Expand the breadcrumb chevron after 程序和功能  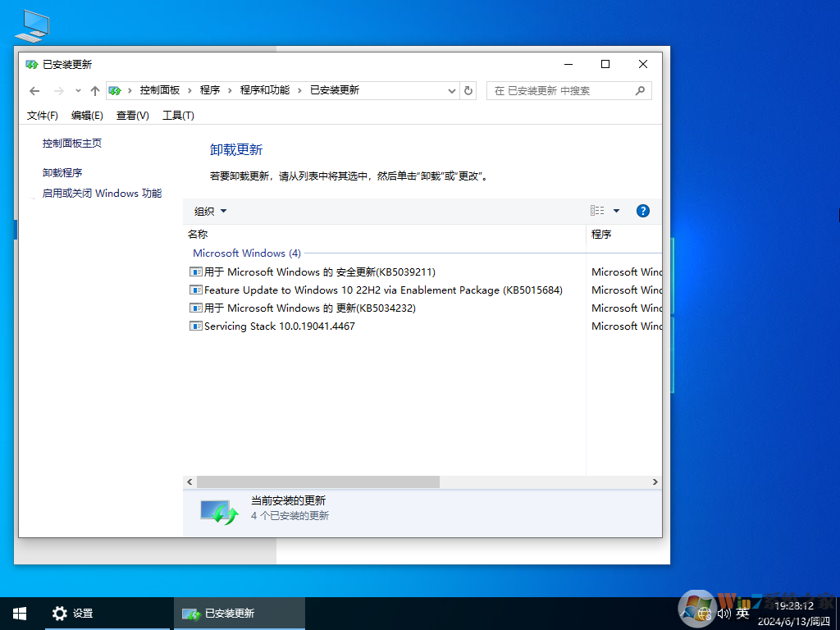299,90
